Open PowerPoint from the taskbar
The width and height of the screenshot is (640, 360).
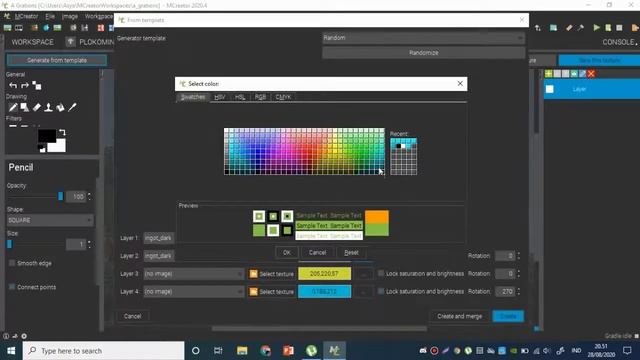pyautogui.click(x=288, y=351)
